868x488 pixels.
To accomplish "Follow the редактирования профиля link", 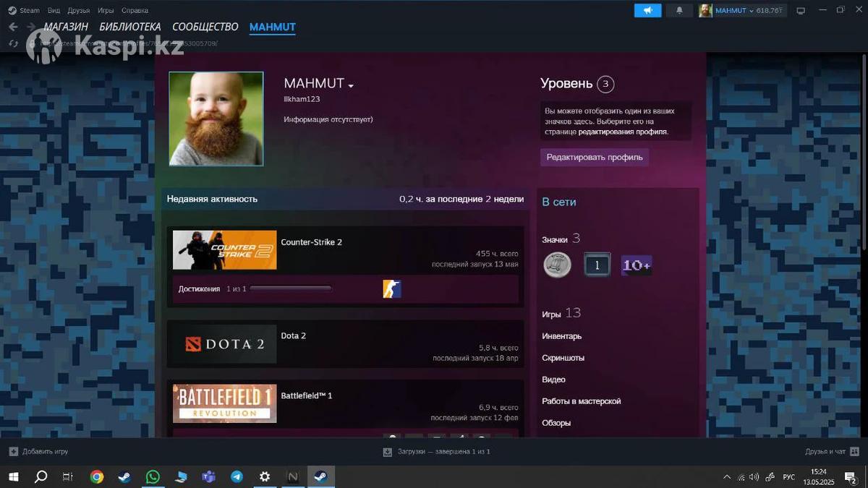I will click(x=623, y=132).
